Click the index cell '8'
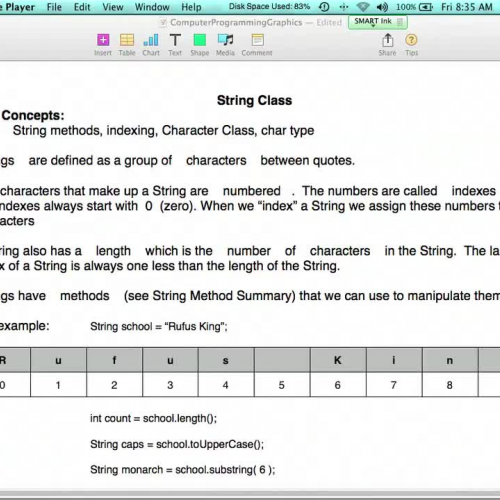This screenshot has width=500, height=500. [450, 385]
